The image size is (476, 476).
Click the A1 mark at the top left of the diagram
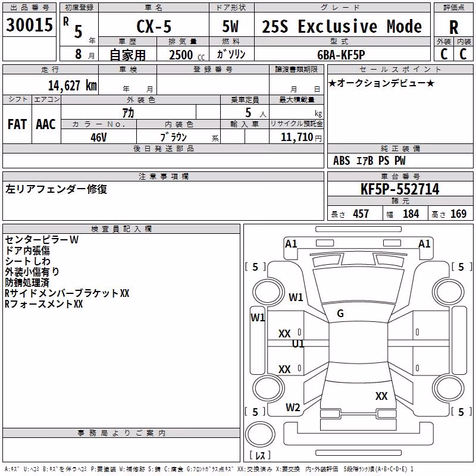(291, 243)
